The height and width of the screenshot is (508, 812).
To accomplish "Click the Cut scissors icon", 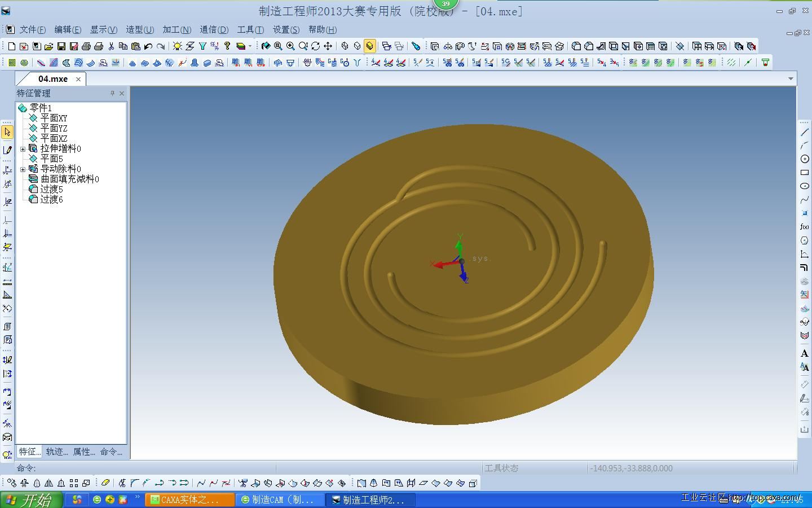I will pos(111,46).
